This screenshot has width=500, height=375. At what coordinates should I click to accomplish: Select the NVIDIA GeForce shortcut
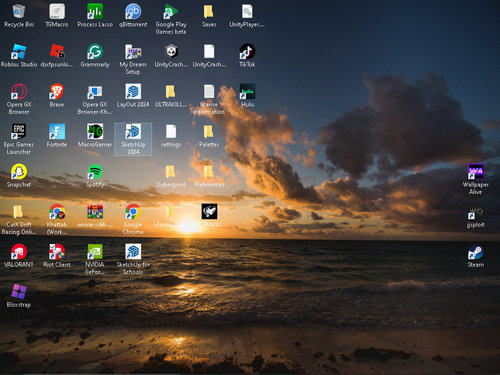(x=95, y=252)
